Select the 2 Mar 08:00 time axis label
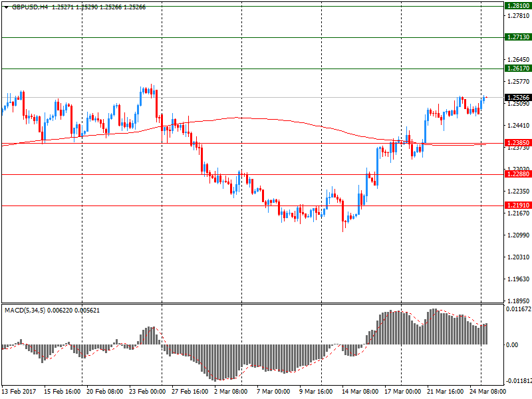The image size is (532, 399). pos(231,391)
